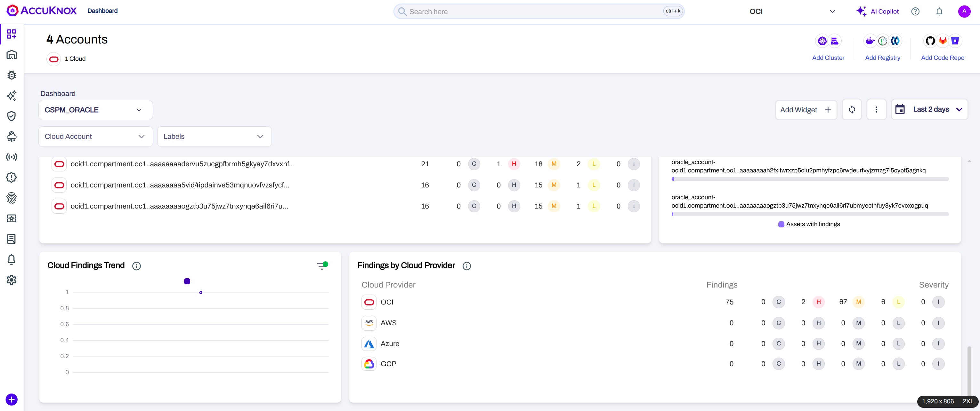The width and height of the screenshot is (980, 411).
Task: Toggle the purple legend marker in trend chart
Action: [187, 281]
